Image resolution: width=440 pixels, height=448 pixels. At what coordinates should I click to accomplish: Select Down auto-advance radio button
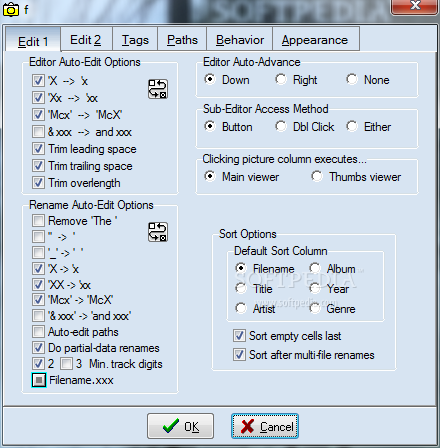point(210,79)
